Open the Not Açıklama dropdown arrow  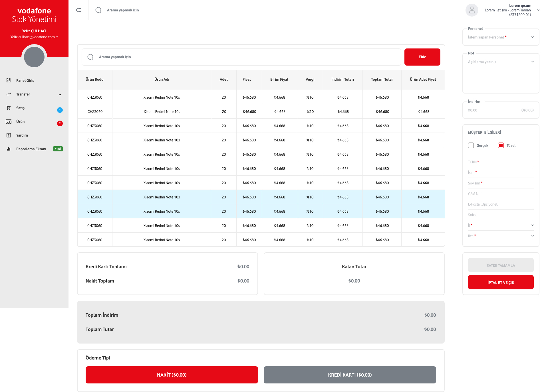coord(533,62)
